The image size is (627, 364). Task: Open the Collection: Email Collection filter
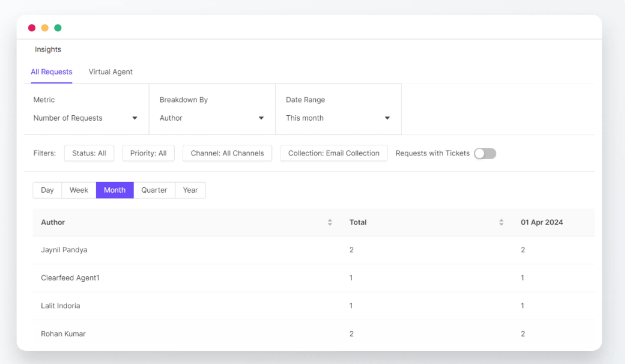click(x=334, y=153)
